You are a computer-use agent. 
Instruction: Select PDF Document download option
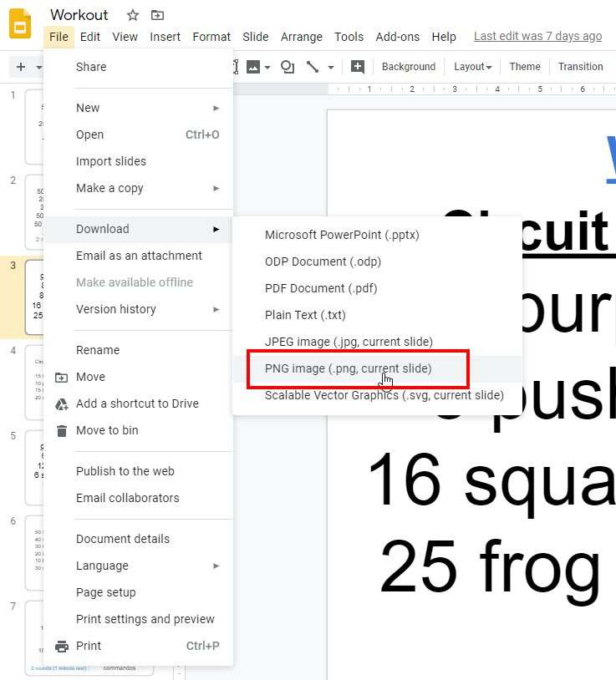(x=321, y=288)
